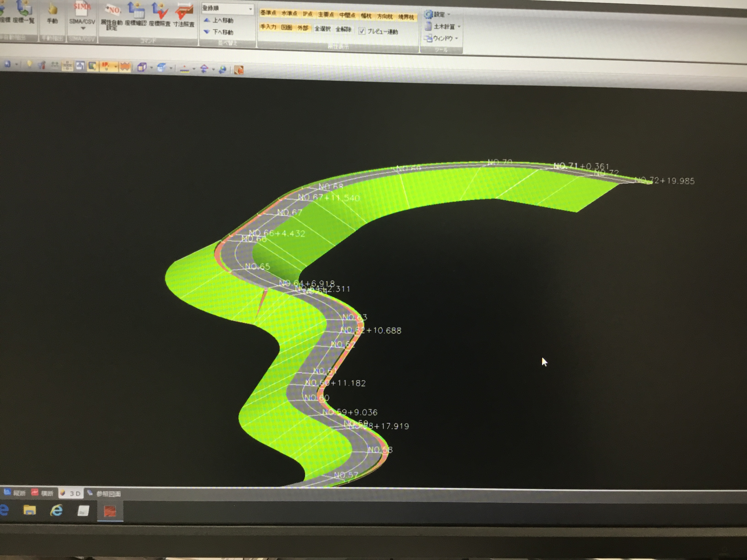Image resolution: width=747 pixels, height=560 pixels.
Task: Click the blue 3D solid model icon
Action: [x=161, y=68]
